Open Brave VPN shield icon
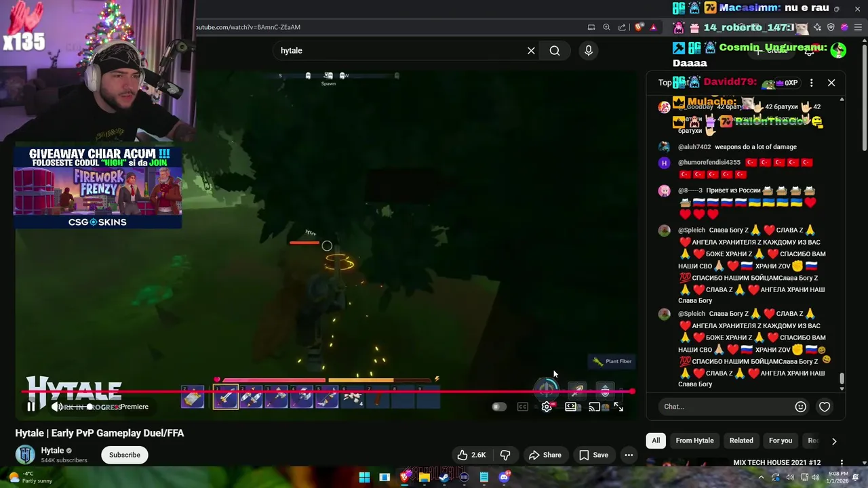This screenshot has width=868, height=488. point(831,27)
